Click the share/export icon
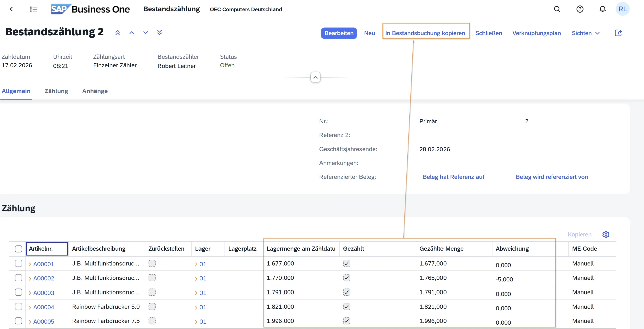 tap(618, 33)
